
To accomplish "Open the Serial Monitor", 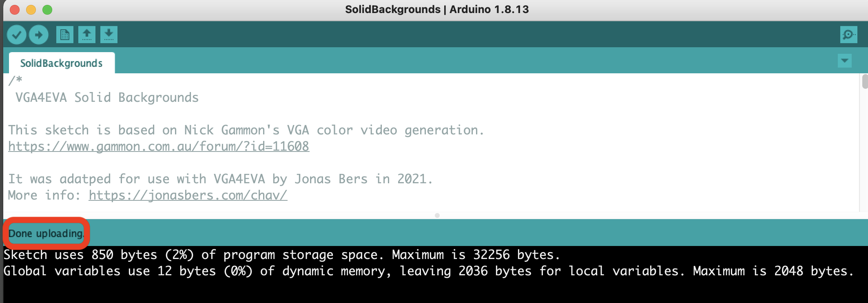I will click(x=848, y=35).
